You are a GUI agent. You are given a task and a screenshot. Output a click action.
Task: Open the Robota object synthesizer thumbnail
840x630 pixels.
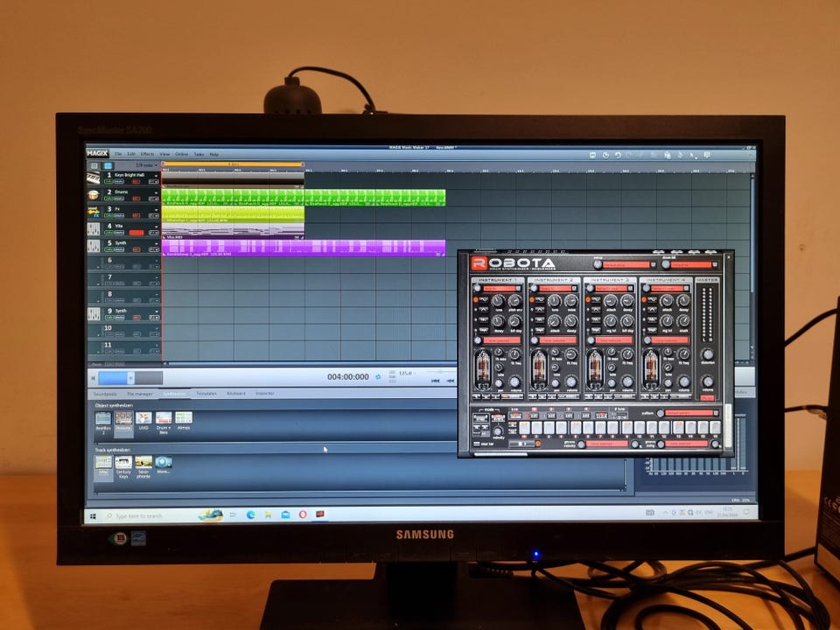(x=123, y=418)
